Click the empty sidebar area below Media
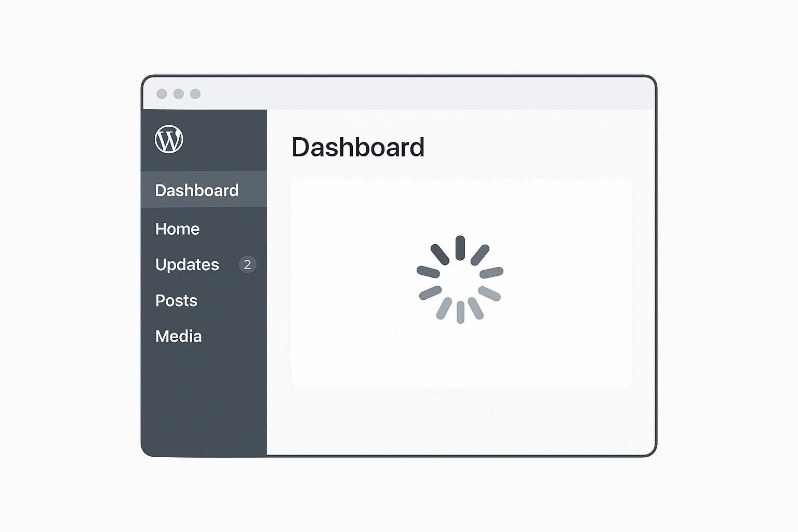 204,400
